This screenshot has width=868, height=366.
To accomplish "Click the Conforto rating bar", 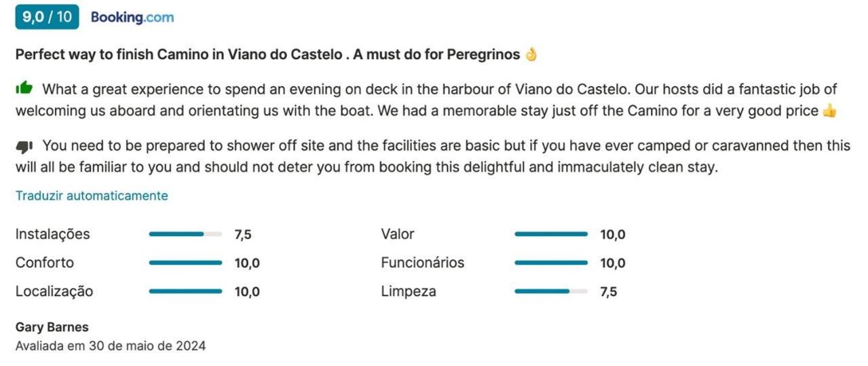I will pos(185,263).
